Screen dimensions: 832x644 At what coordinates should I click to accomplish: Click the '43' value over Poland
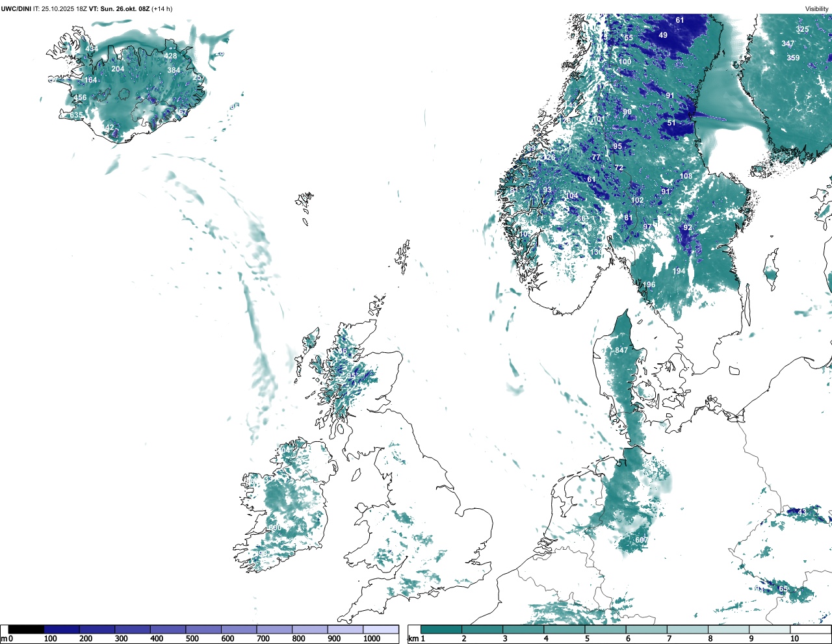click(801, 511)
